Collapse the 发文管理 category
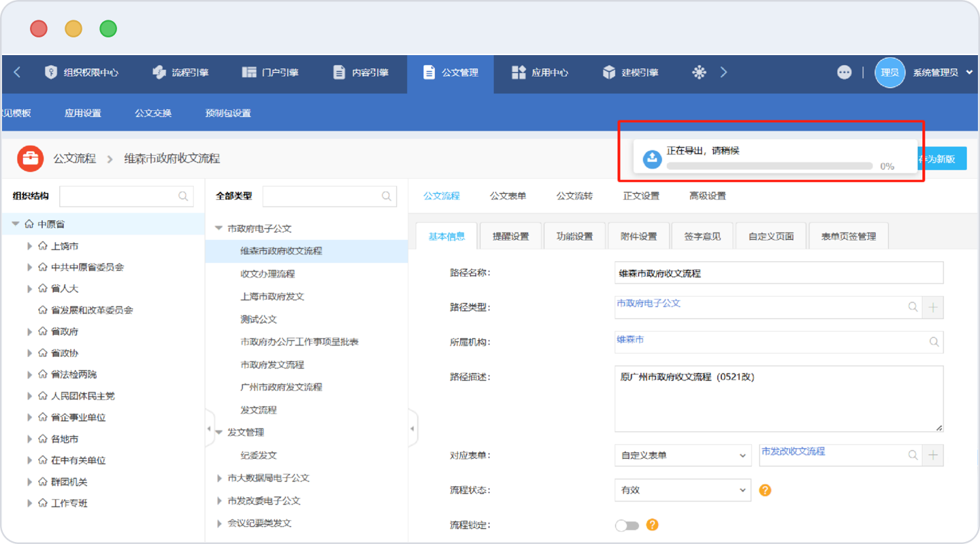 pyautogui.click(x=219, y=432)
